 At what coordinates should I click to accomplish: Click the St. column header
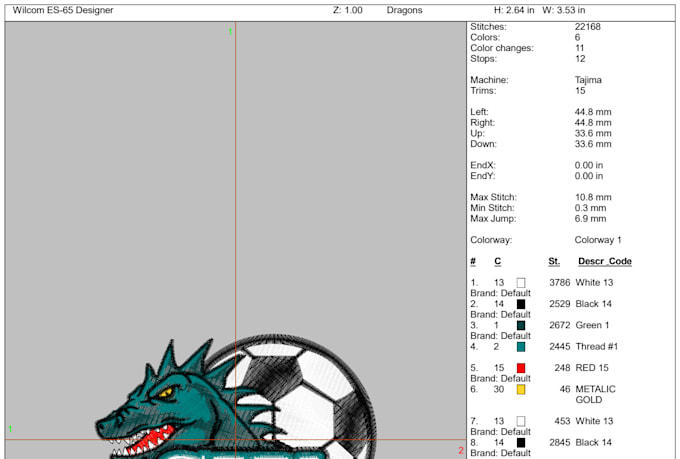point(554,261)
